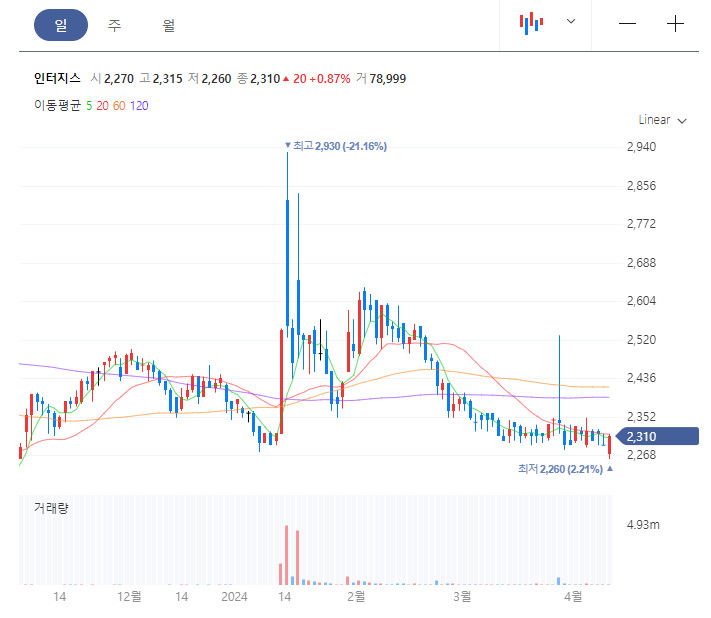711x618 pixels.
Task: Click the 2,940 price axis label
Action: coord(641,147)
